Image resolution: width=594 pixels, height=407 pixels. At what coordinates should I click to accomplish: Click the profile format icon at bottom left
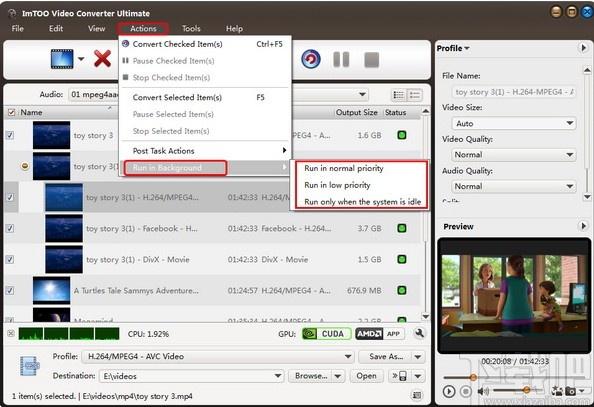30,366
